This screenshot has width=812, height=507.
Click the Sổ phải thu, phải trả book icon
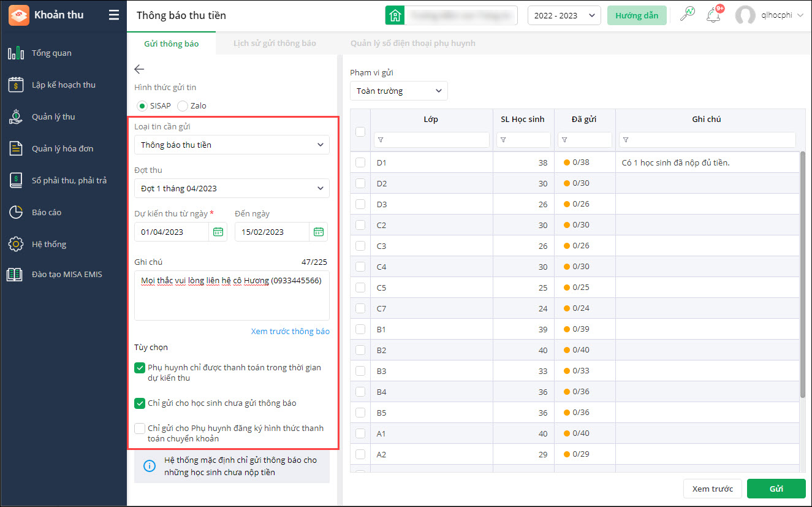coord(16,180)
